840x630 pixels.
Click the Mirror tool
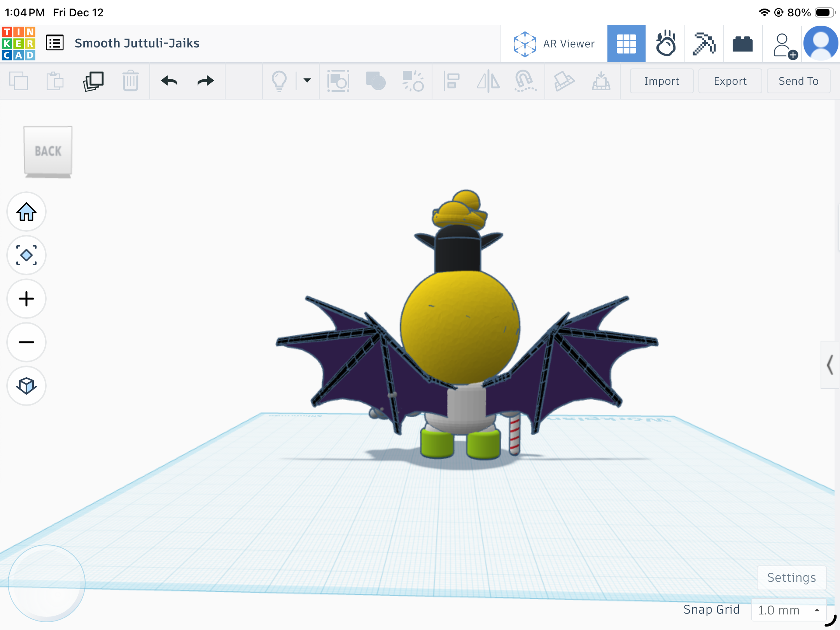488,81
